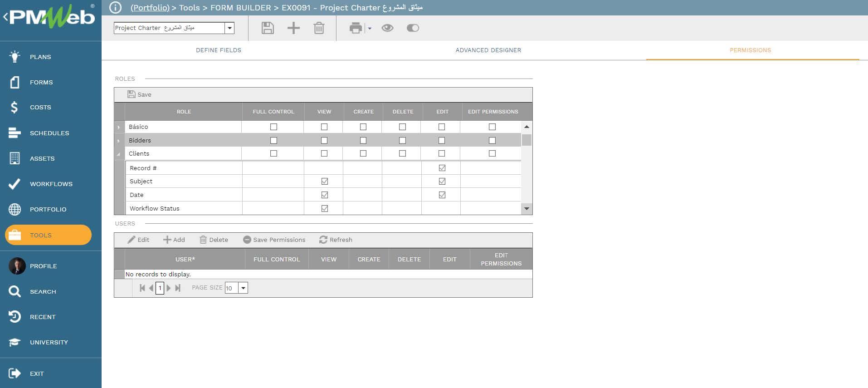Open print options dropdown arrow
The height and width of the screenshot is (388, 868).
[370, 29]
